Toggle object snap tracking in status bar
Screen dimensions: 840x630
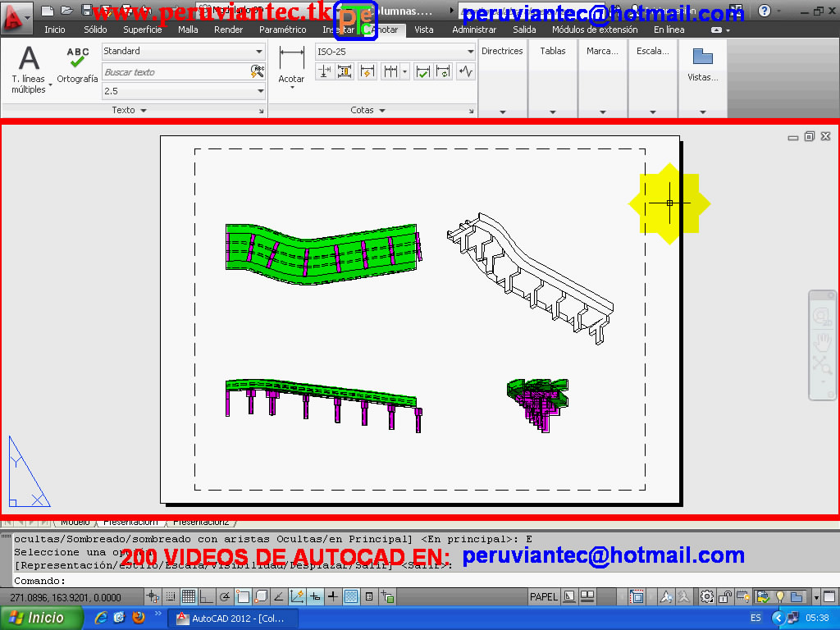[x=279, y=596]
